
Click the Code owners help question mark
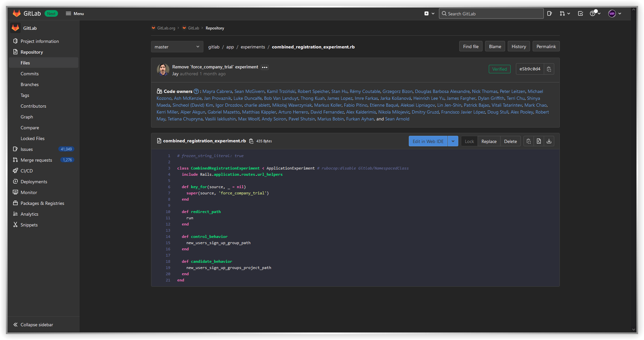(196, 91)
